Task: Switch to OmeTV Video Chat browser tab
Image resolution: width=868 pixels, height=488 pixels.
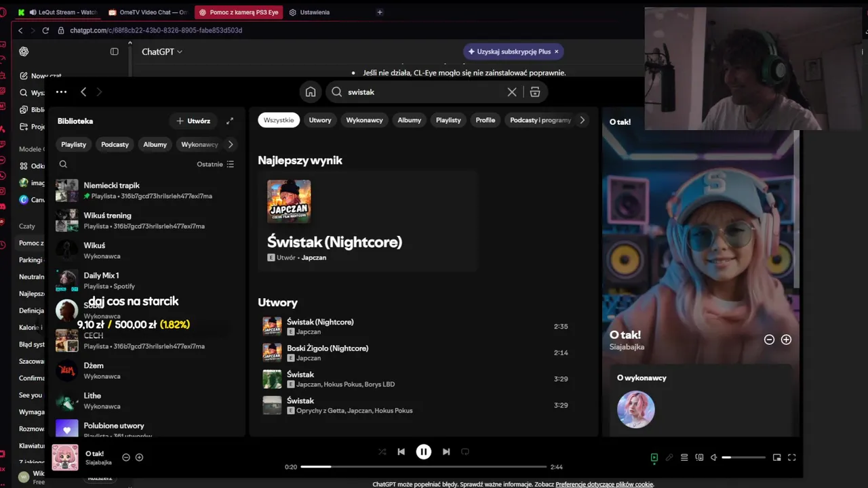Action: pos(148,12)
